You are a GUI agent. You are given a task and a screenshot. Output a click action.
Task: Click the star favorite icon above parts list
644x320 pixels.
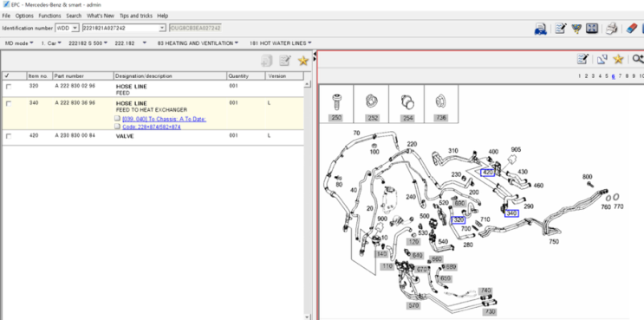tap(303, 61)
